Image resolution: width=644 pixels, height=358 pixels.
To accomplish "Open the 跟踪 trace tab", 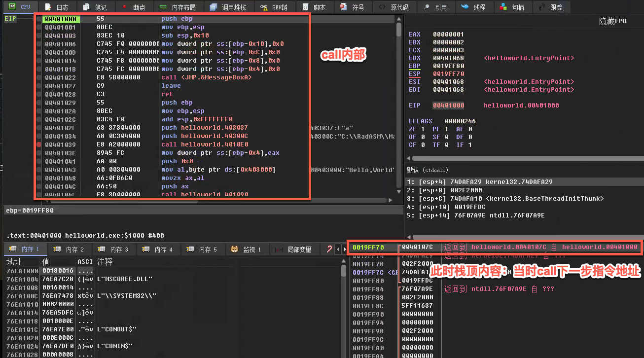I will 551,7.
